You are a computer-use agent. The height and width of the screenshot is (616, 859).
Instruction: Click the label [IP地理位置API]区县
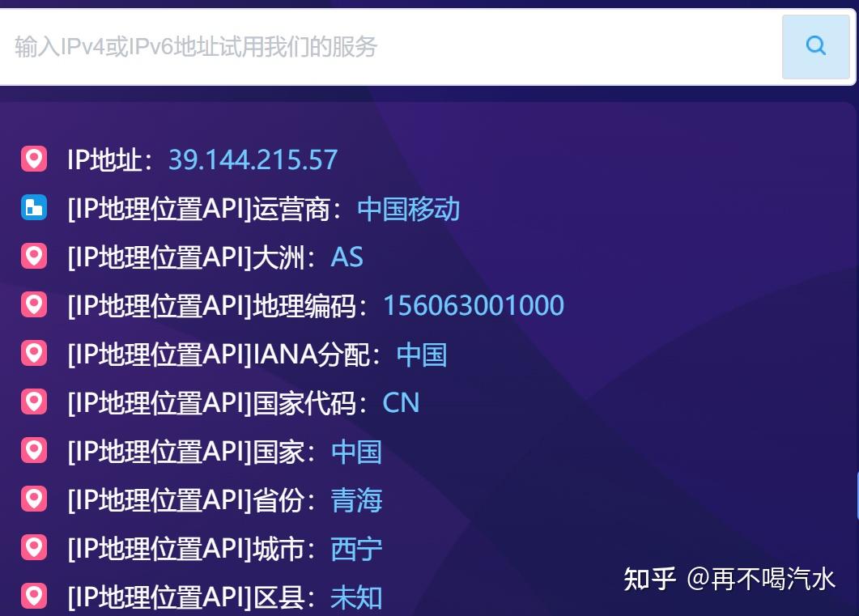tap(192, 597)
